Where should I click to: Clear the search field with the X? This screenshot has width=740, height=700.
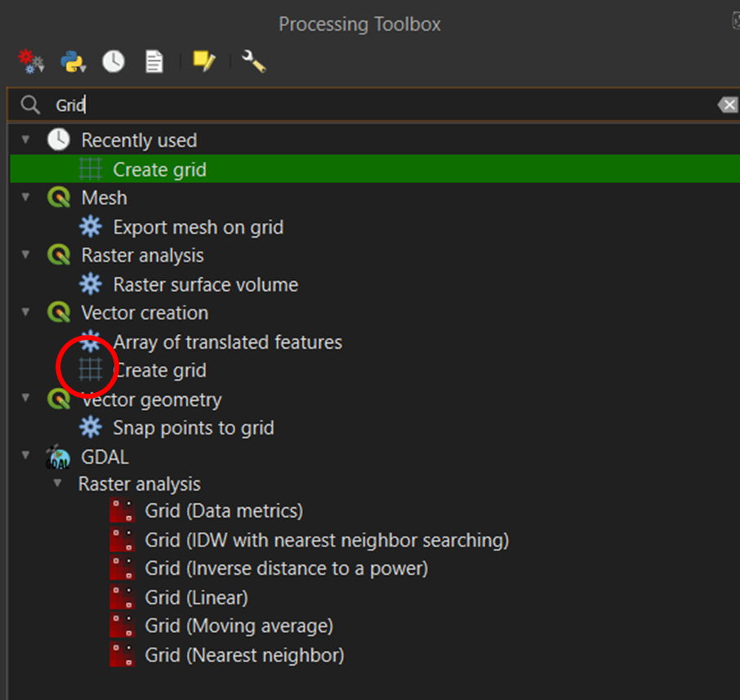pos(729,105)
